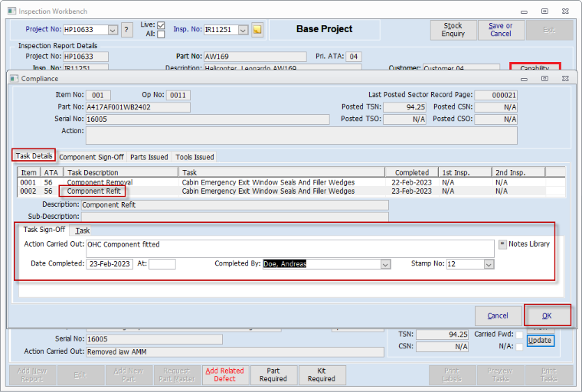The height and width of the screenshot is (392, 582).
Task: Switch to the Component Sign-Off tab
Action: (91, 157)
